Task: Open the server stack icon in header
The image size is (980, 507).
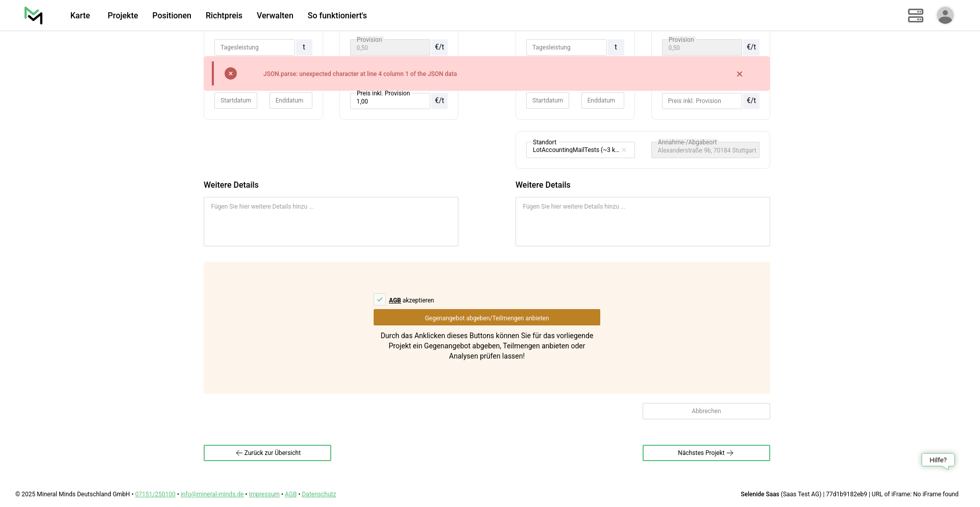Action: click(x=915, y=15)
